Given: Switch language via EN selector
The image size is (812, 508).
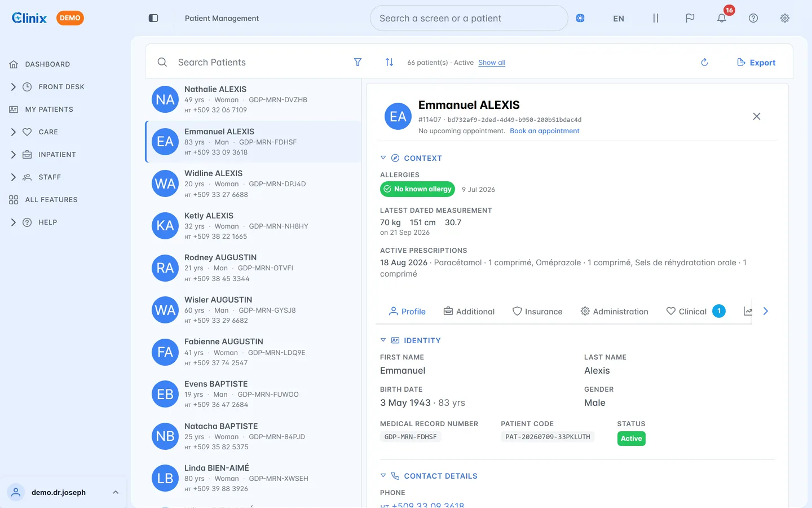Looking at the screenshot, I should [x=619, y=18].
